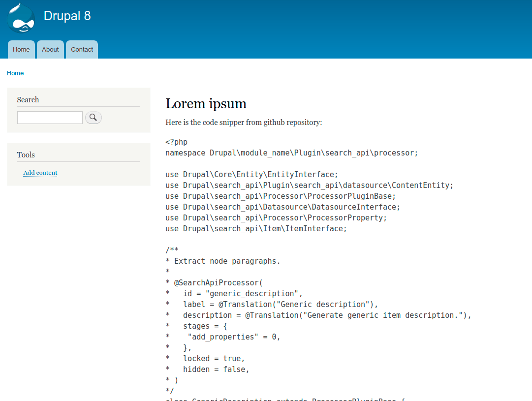Click the namespace declaration code line

(x=291, y=153)
